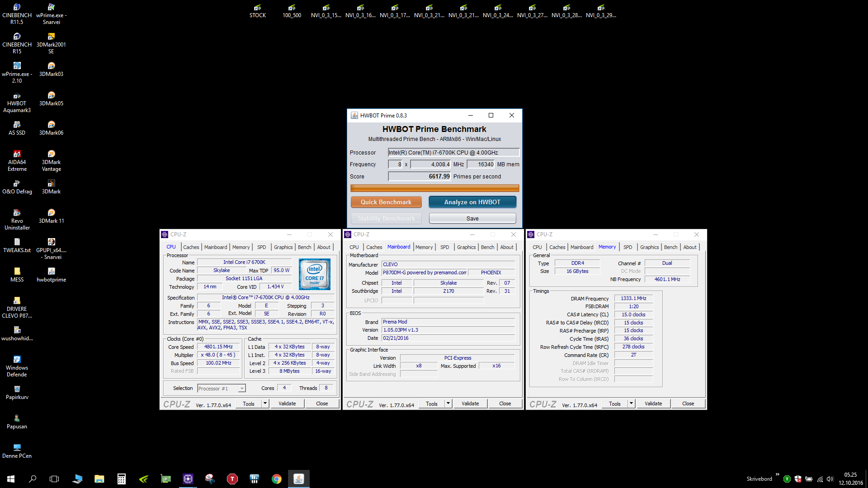Open 3DMark06 desktop icon
The image size is (868, 488).
tap(51, 128)
